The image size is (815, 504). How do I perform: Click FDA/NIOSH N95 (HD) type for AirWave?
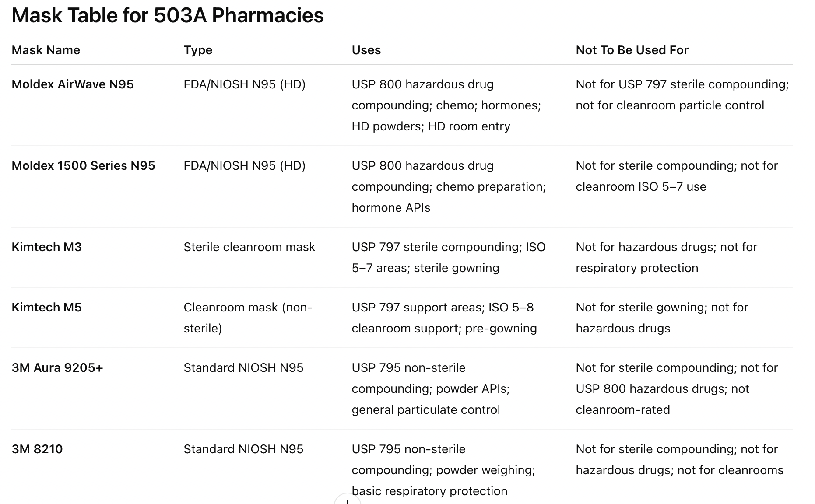click(x=244, y=84)
